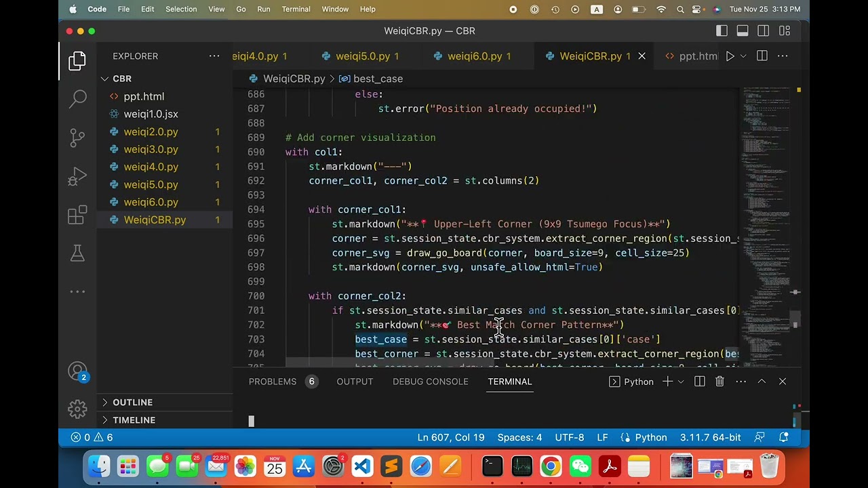Open the Accounts menu in activity bar
The width and height of the screenshot is (868, 488).
[77, 371]
